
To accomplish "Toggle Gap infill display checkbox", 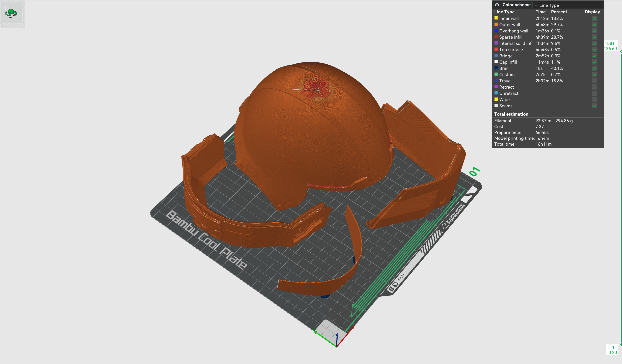I will click(595, 62).
